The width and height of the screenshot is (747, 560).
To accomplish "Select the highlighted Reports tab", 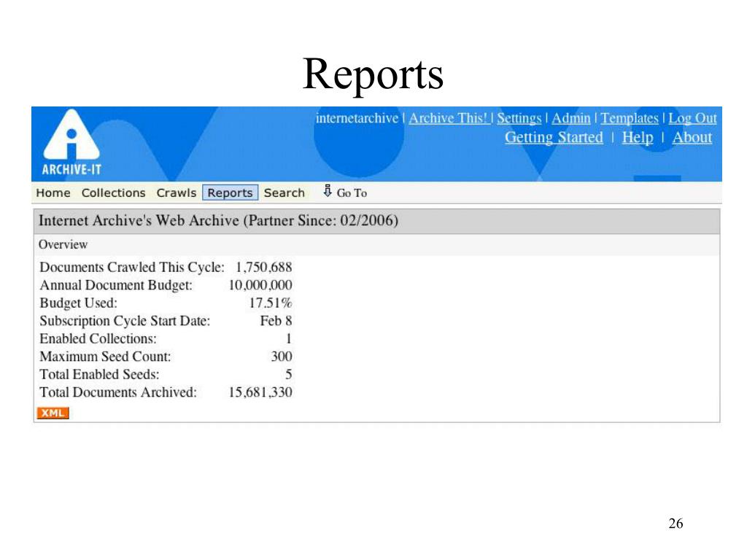I will pyautogui.click(x=230, y=192).
